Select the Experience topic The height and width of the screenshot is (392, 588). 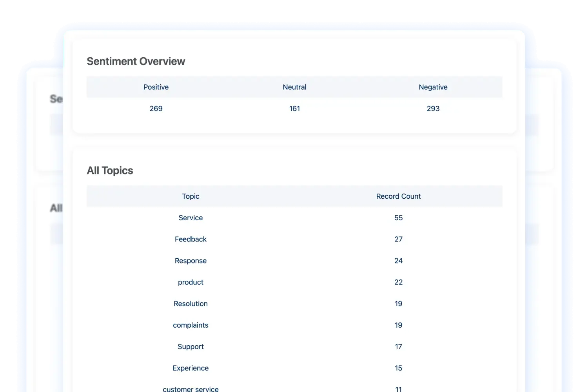(x=191, y=368)
